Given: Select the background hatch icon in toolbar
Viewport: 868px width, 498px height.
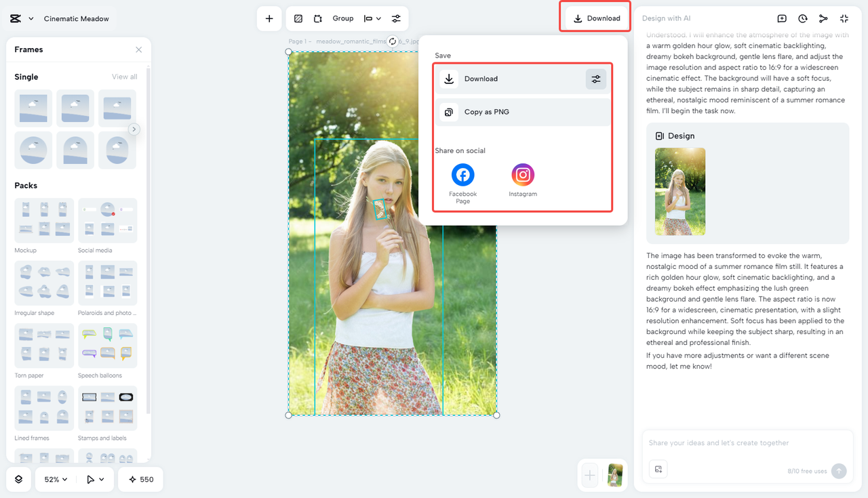Looking at the screenshot, I should point(298,19).
